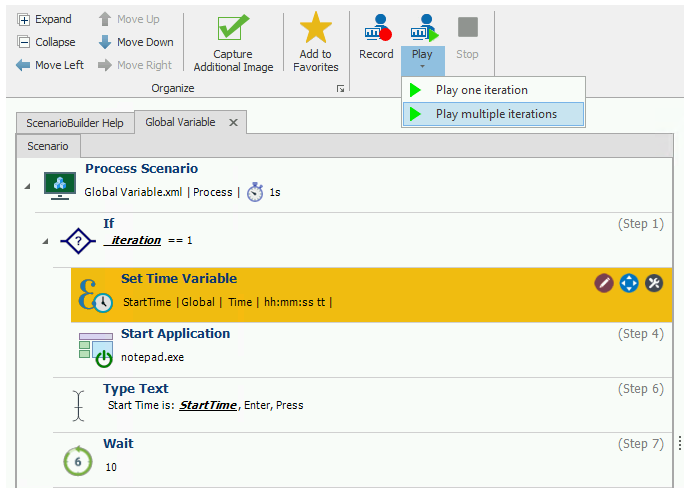Viewport: 688px width, 492px height.
Task: Click the Global Variable.xml text
Action: 133,192
